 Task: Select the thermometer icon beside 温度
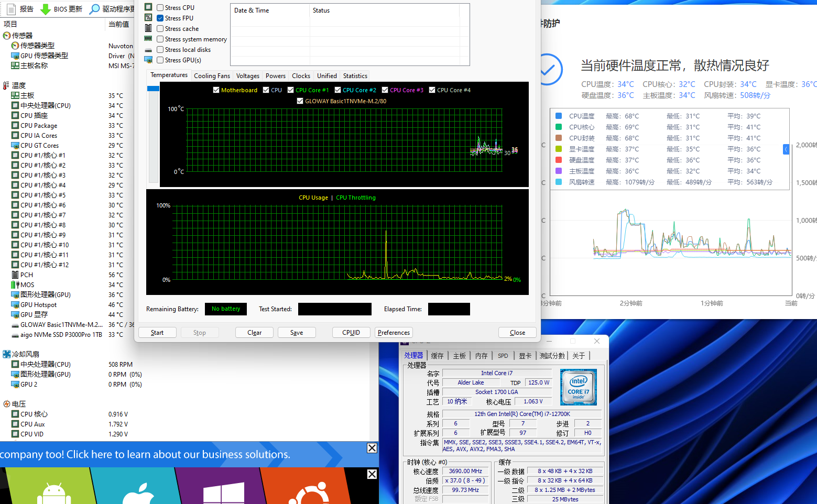tap(6, 85)
